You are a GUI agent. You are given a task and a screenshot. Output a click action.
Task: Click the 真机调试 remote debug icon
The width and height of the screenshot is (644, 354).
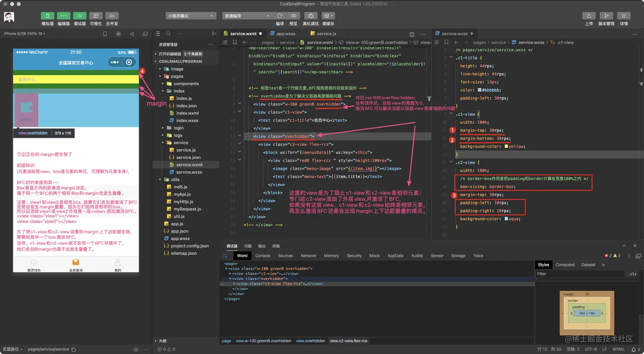(x=310, y=16)
